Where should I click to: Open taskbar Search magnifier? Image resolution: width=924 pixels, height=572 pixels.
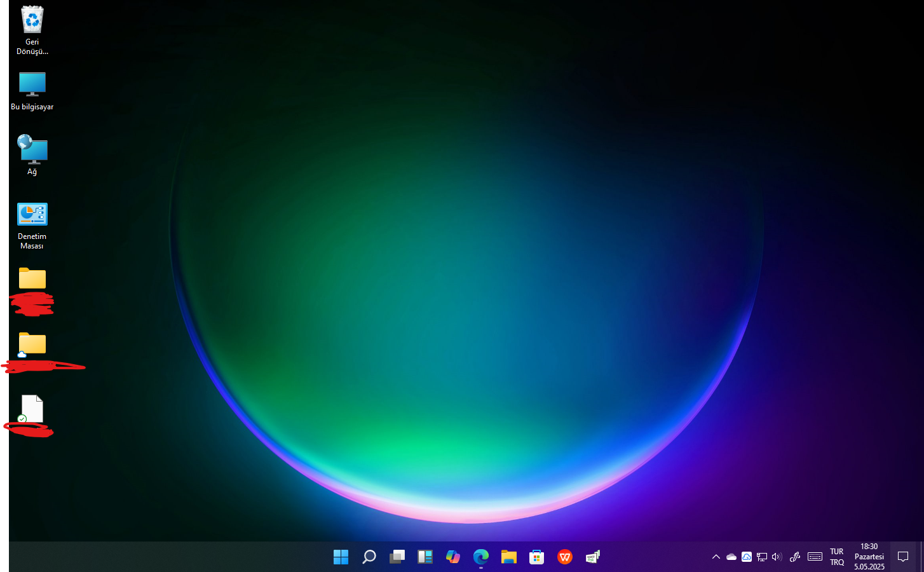(x=369, y=557)
